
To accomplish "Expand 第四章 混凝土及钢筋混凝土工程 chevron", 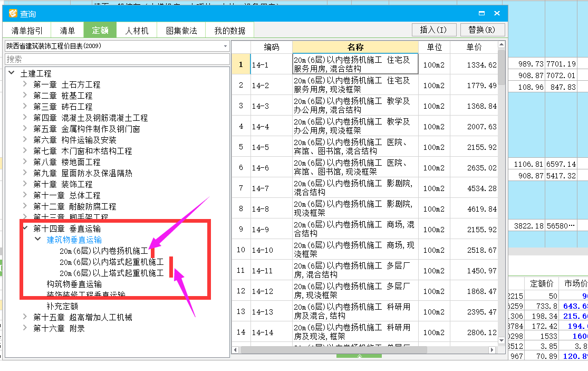I will pyautogui.click(x=25, y=117).
